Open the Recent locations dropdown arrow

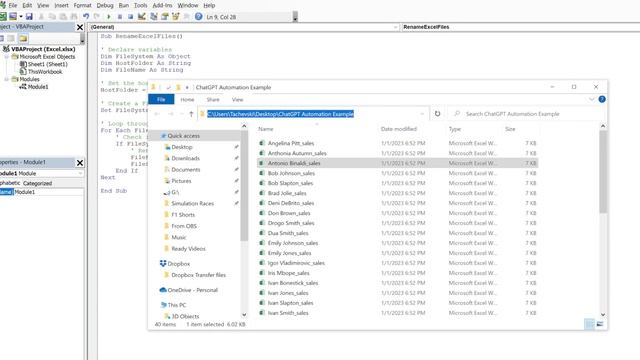(182, 114)
